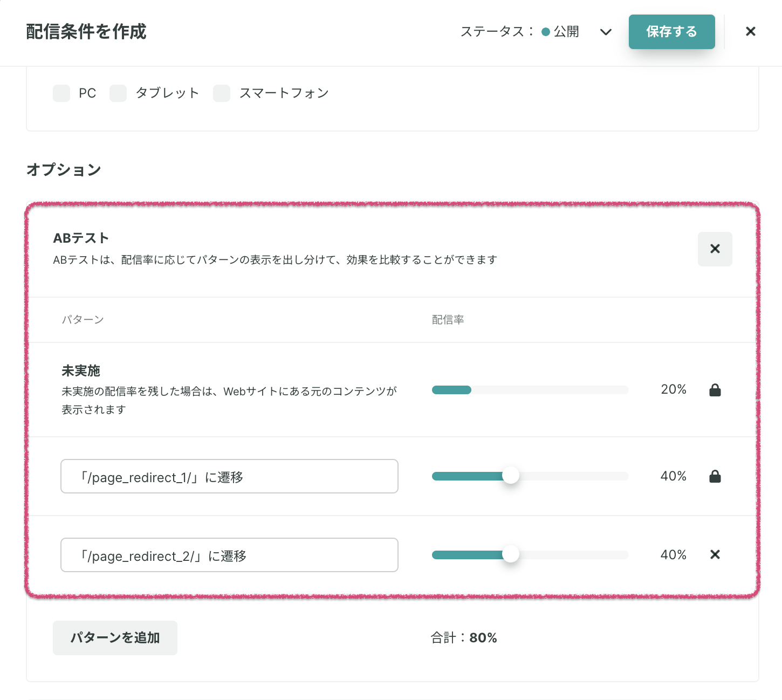Check the タブレット checkbox

coord(118,93)
